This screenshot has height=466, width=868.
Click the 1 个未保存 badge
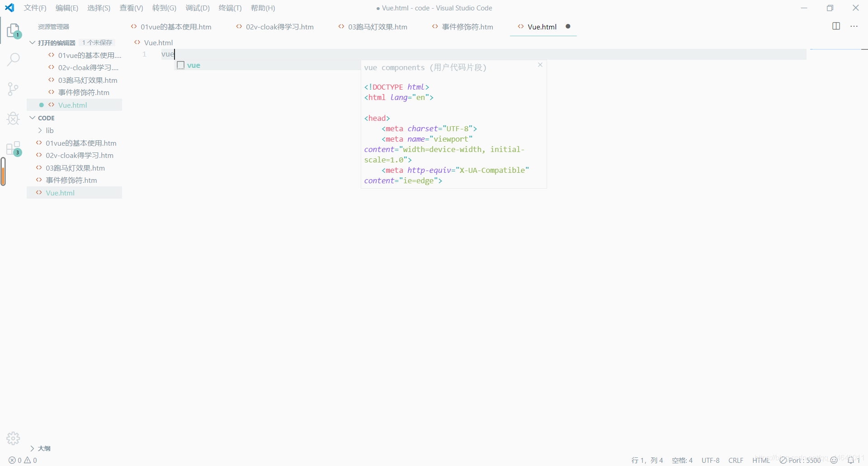click(97, 43)
